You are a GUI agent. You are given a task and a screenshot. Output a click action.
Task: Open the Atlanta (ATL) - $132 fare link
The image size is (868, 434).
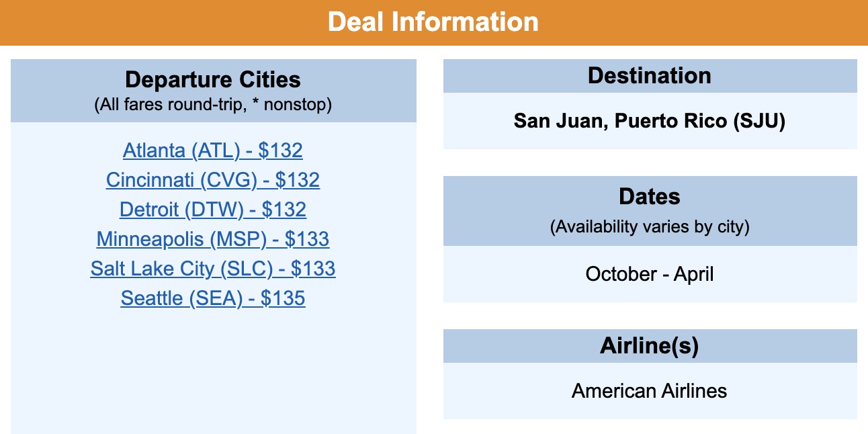click(x=213, y=150)
